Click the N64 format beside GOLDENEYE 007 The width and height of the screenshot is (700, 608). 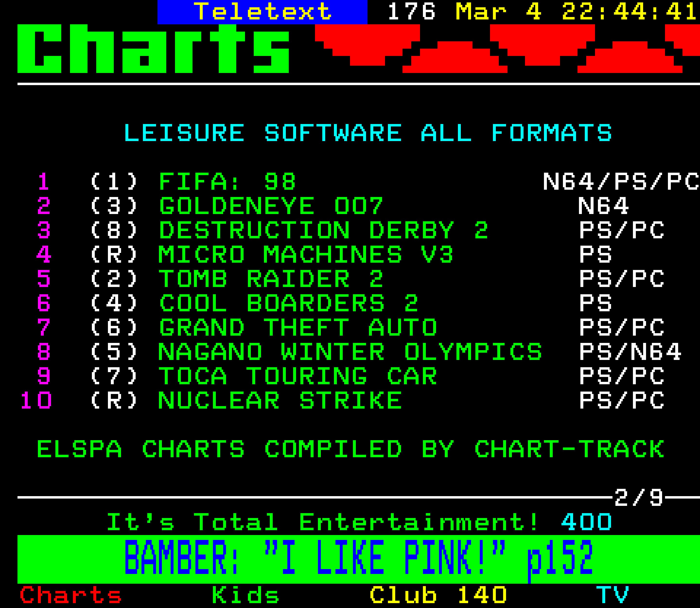pos(604,206)
